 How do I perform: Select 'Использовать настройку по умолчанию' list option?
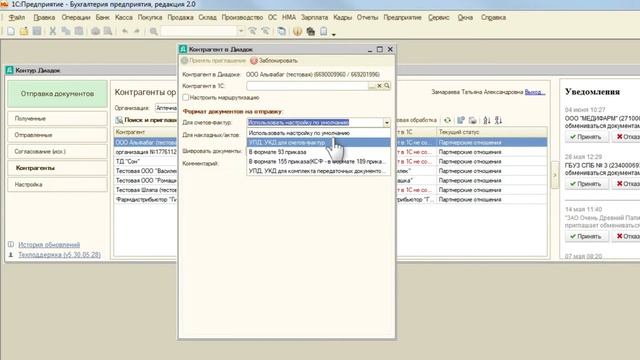318,133
